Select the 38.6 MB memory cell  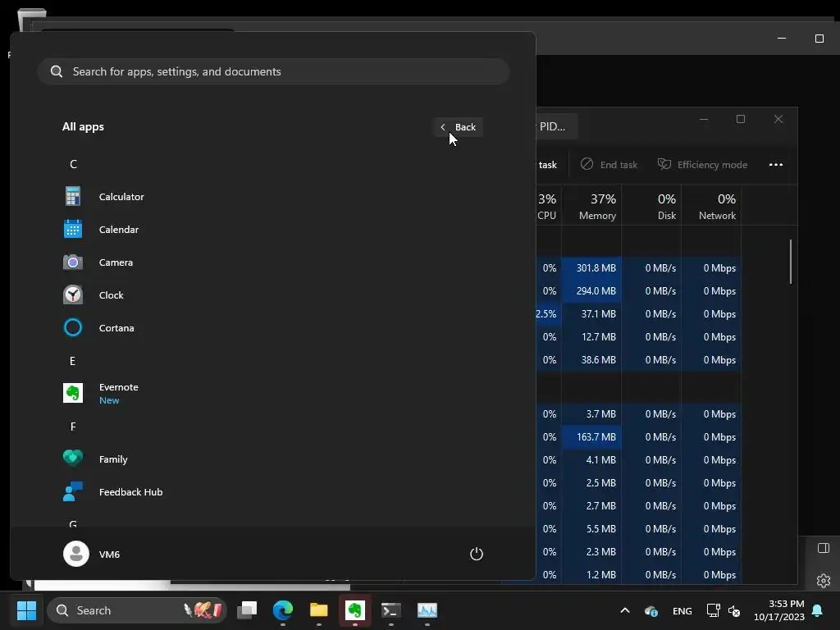point(591,360)
